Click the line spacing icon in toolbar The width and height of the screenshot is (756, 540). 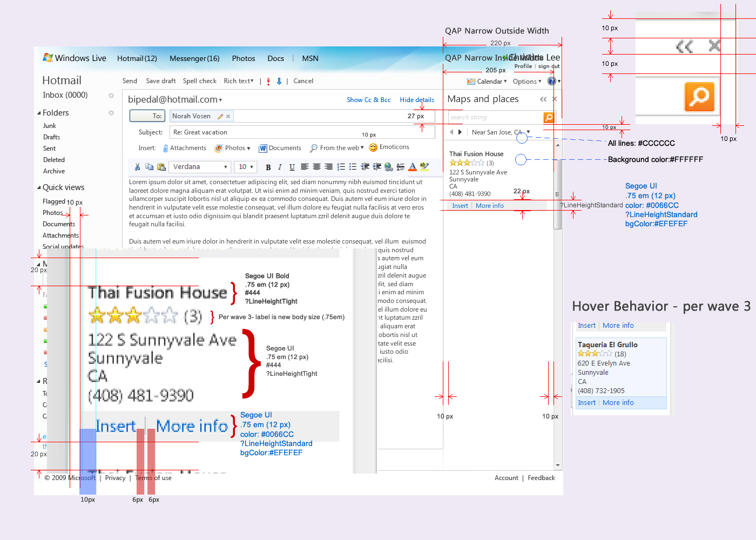tap(400, 167)
